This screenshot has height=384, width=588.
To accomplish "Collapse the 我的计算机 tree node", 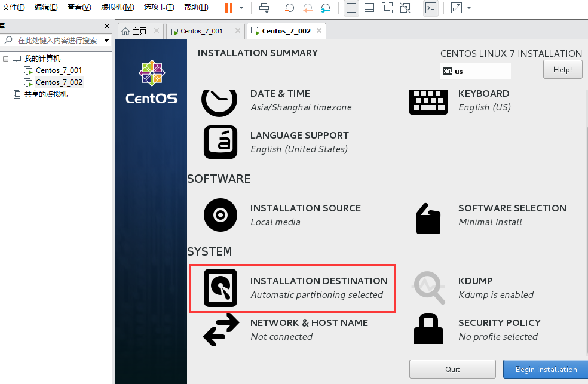I will point(5,59).
